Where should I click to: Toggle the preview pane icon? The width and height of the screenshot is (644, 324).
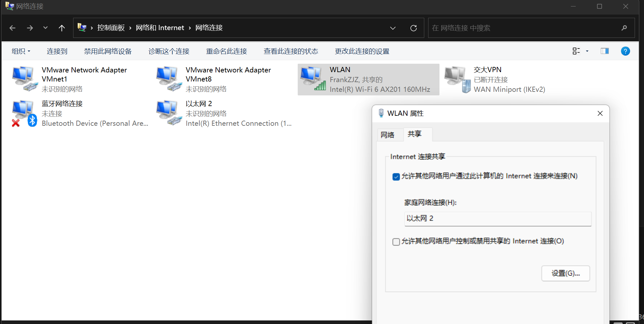605,51
